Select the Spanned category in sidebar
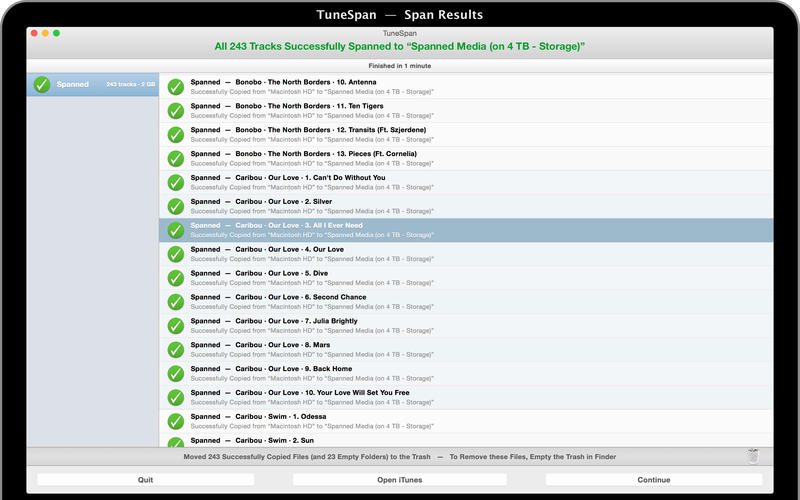The width and height of the screenshot is (800, 500). coord(93,85)
